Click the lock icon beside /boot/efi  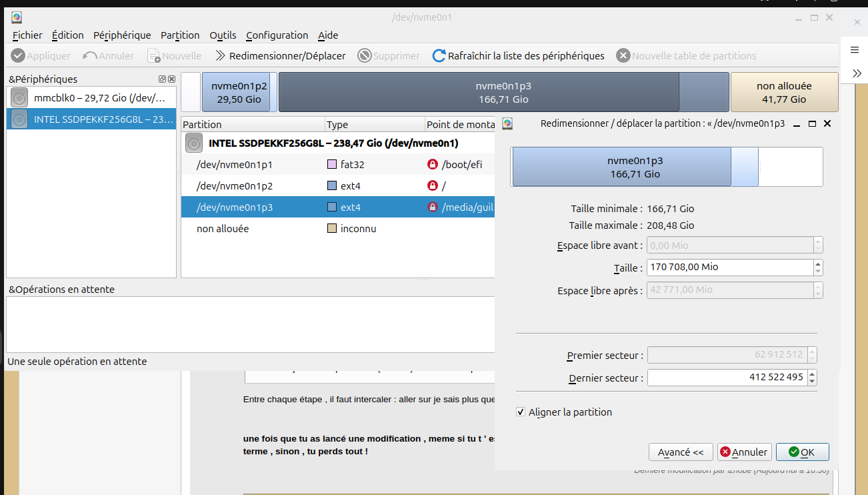point(433,164)
